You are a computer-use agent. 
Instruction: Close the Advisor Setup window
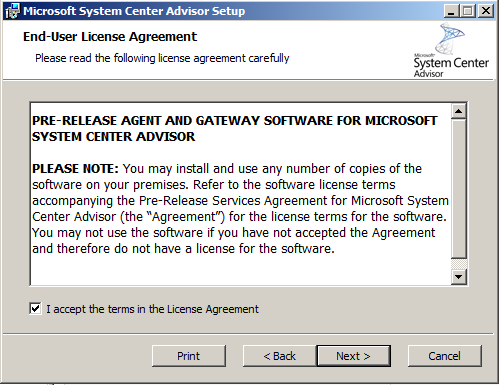click(486, 11)
